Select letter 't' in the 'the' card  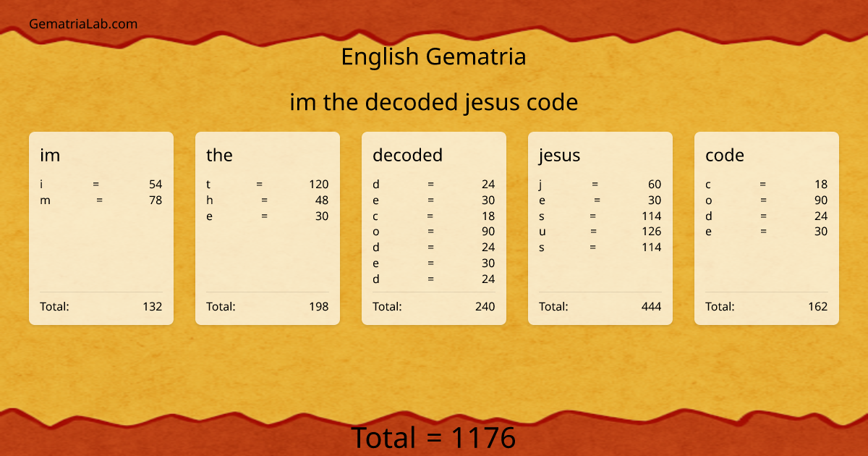pyautogui.click(x=208, y=184)
